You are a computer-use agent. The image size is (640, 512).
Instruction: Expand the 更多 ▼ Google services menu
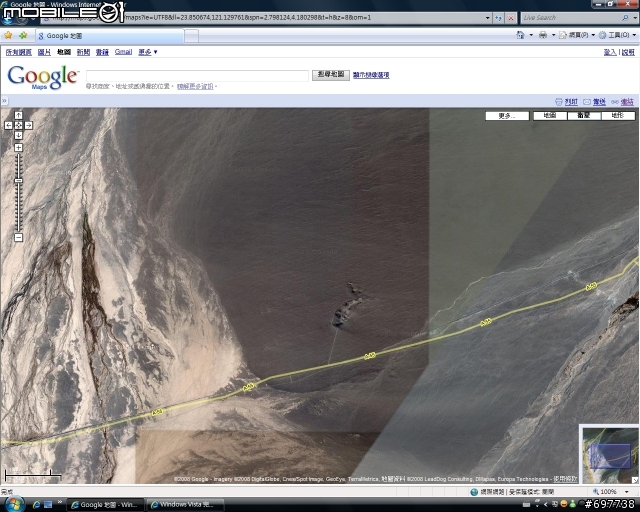[148, 52]
